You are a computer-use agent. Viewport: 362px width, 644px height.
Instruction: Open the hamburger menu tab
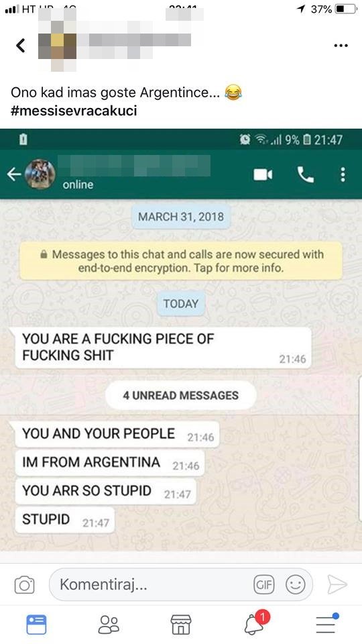pos(326,624)
